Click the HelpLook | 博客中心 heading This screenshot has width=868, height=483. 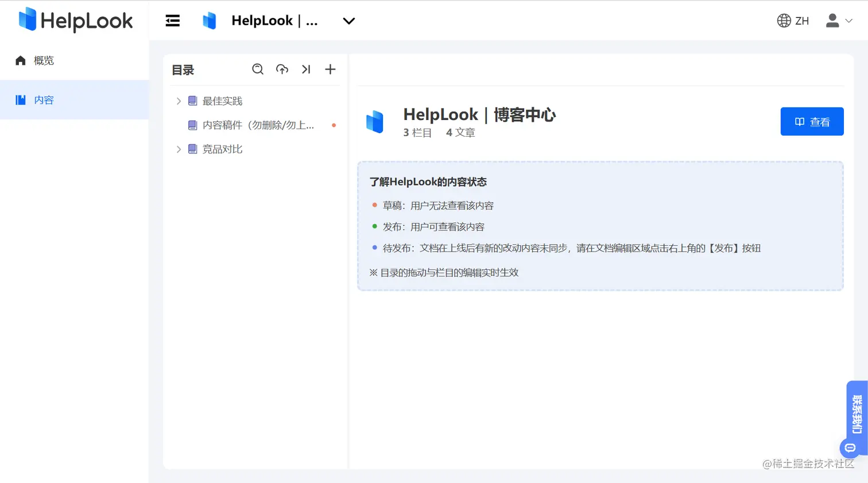coord(479,115)
